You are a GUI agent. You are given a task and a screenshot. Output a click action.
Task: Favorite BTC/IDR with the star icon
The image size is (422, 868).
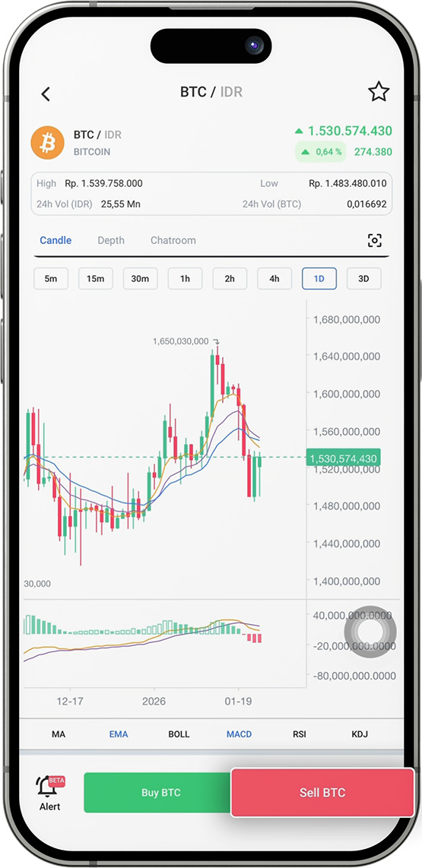[x=379, y=91]
